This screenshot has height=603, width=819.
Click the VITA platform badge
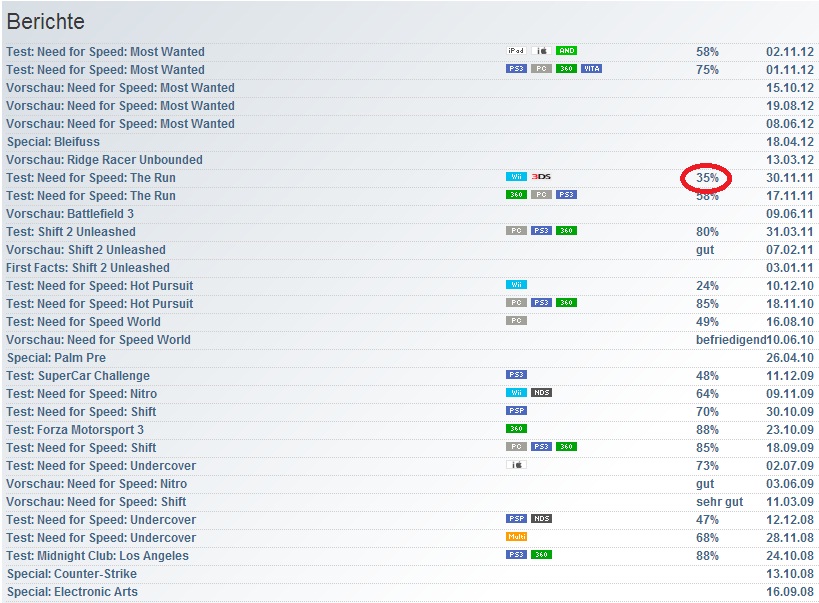click(591, 69)
